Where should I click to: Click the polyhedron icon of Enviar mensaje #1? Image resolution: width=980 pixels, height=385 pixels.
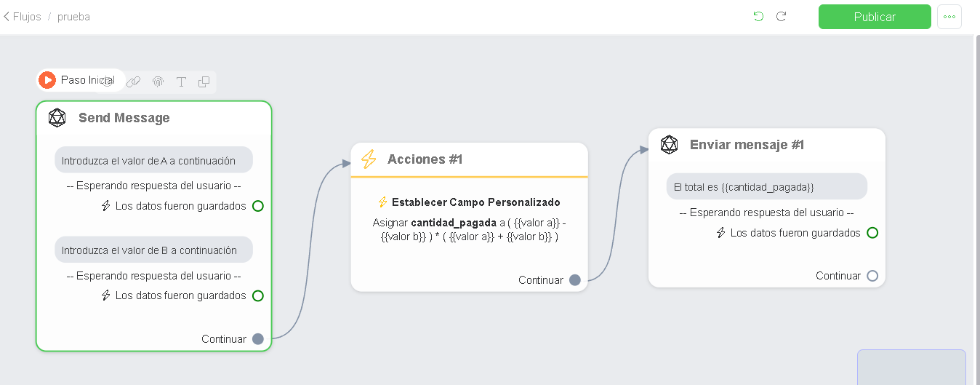click(x=669, y=144)
